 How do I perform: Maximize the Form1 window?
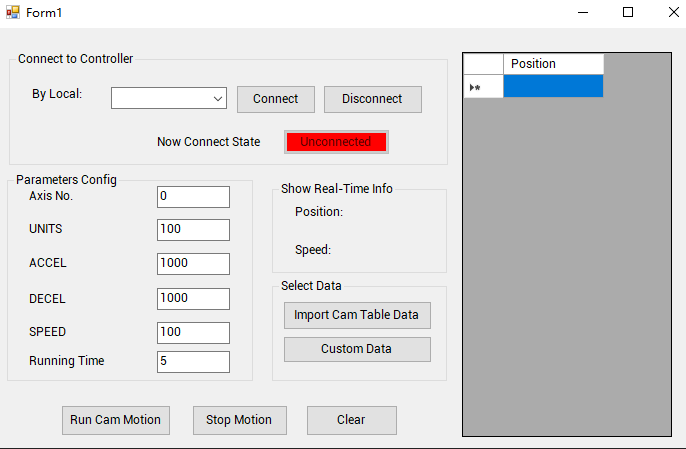pyautogui.click(x=628, y=13)
